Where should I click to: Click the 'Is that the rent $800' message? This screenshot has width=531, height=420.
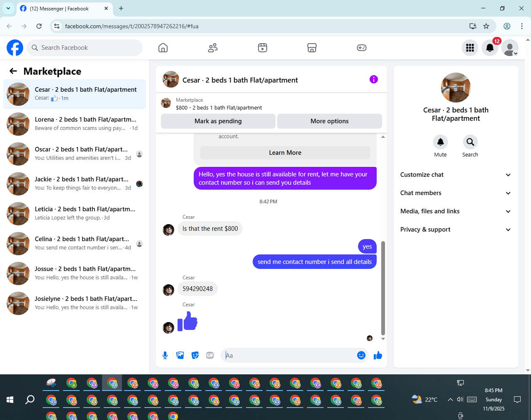(210, 229)
